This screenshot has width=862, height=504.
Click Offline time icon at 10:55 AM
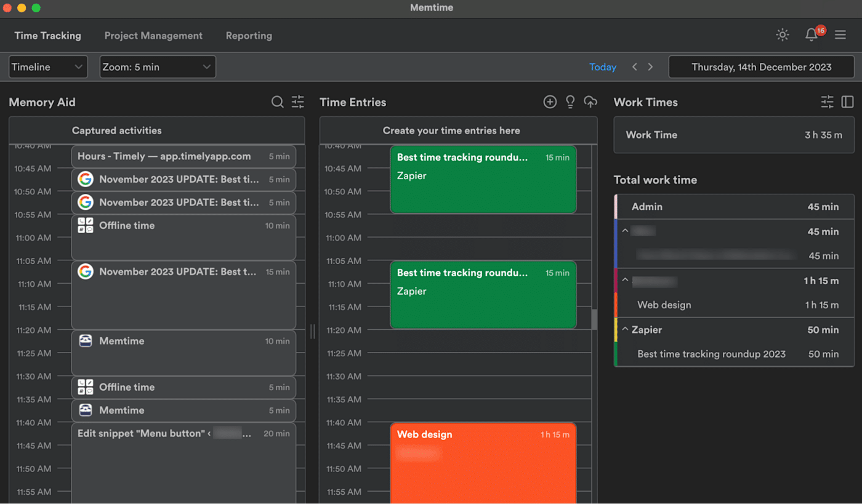[86, 225]
